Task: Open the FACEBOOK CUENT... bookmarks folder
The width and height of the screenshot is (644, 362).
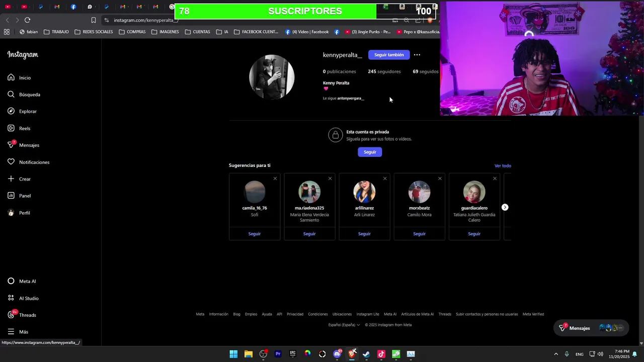Action: 256,32
